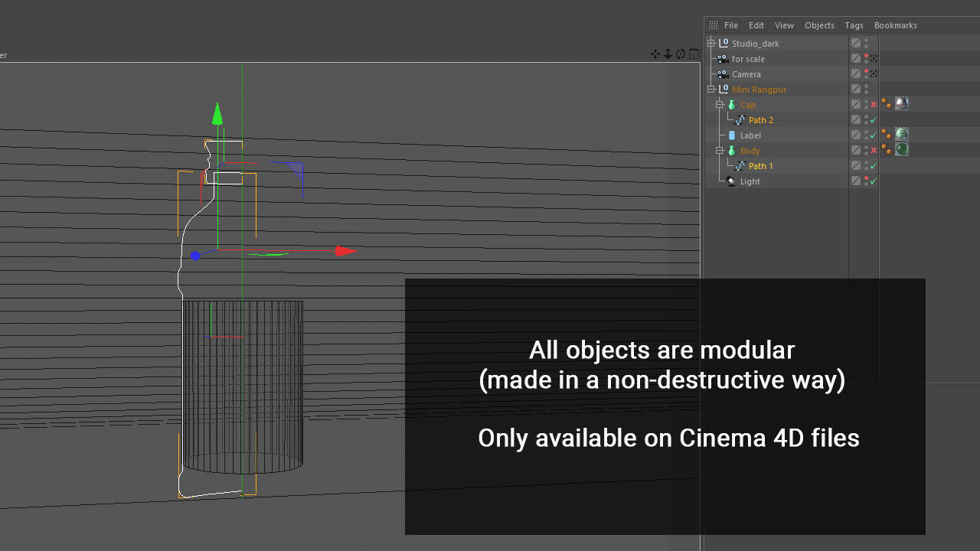The image size is (980, 551).
Task: Select the green material tag on Label
Action: coord(902,135)
